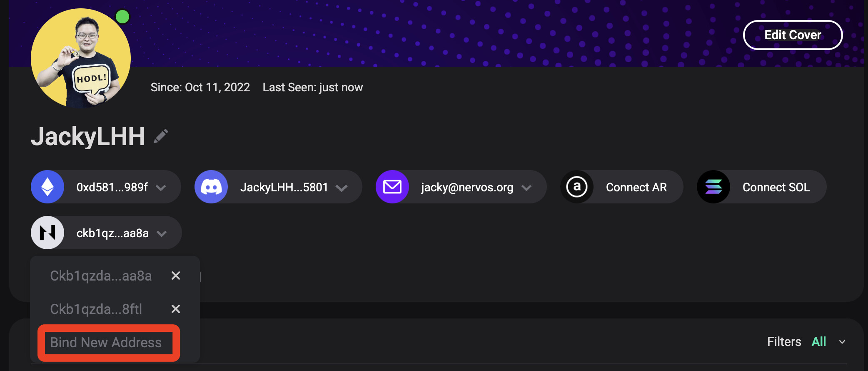Image resolution: width=868 pixels, height=371 pixels.
Task: Click the Nervos CKB logo icon
Action: pos(47,233)
